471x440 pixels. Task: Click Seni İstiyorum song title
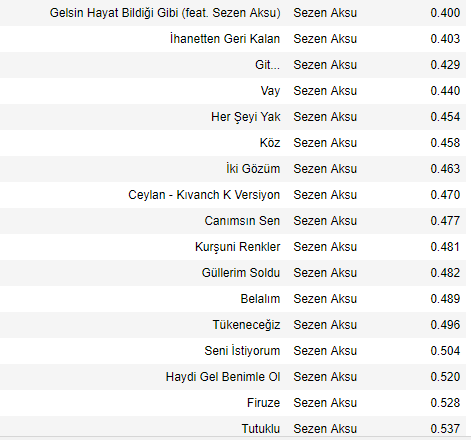click(x=242, y=351)
